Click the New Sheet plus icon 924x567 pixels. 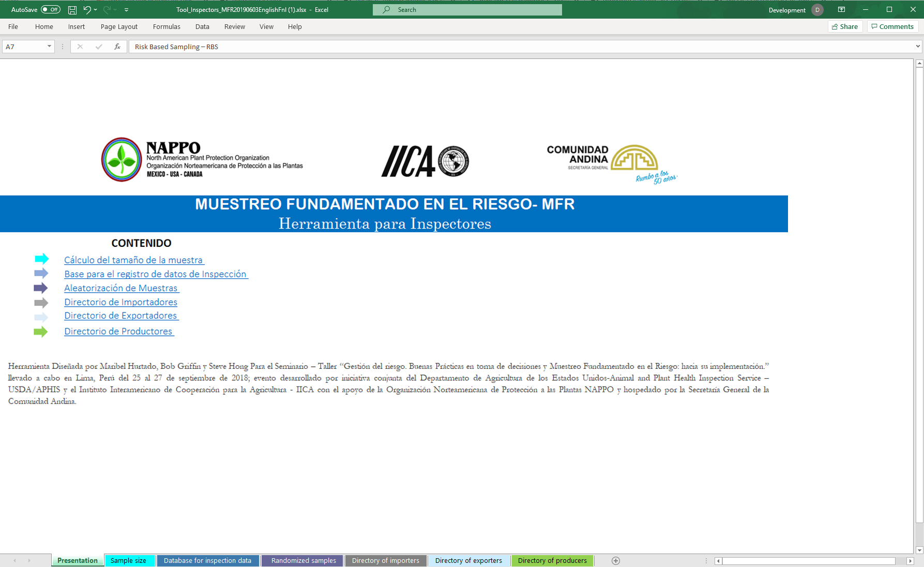(615, 561)
